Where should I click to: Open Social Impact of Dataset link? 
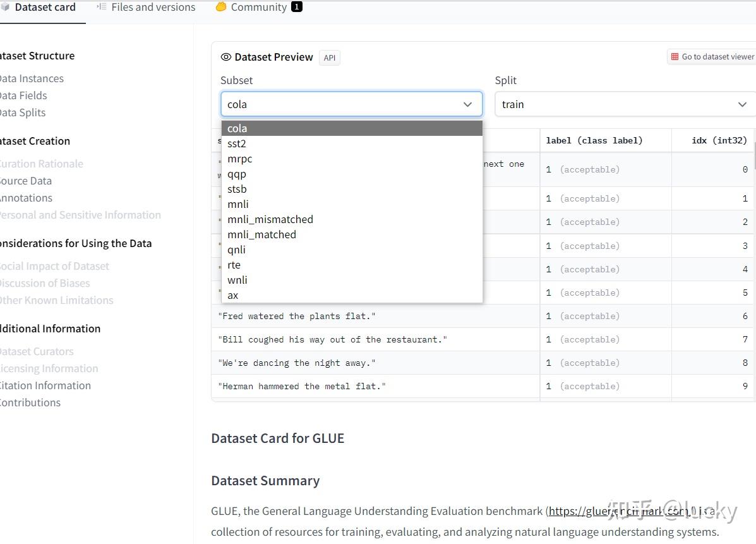(54, 266)
